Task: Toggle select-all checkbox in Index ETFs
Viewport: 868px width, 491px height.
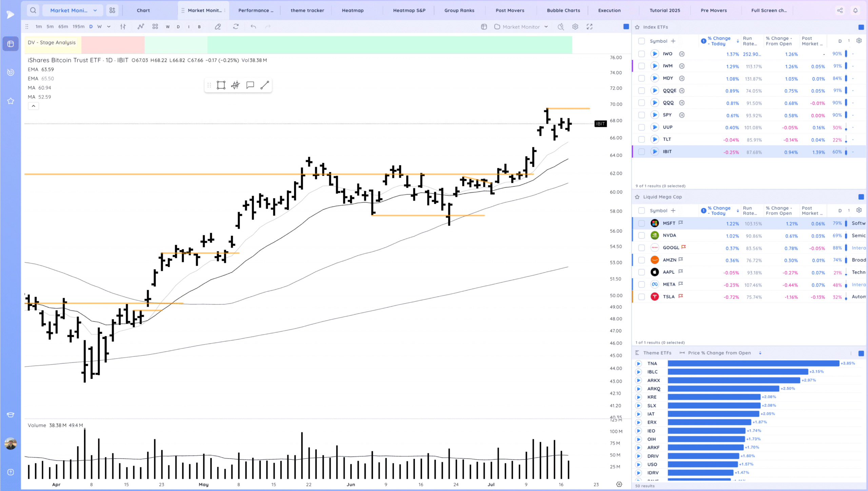Action: (641, 41)
